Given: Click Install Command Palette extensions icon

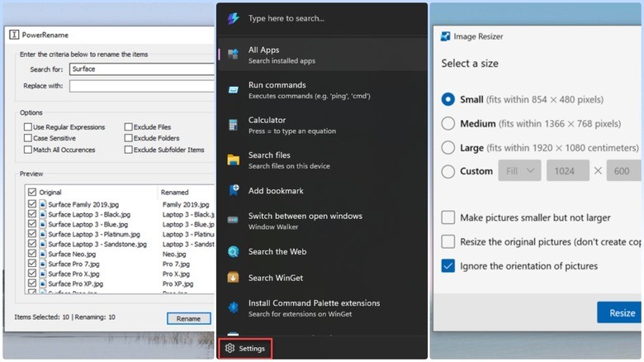Looking at the screenshot, I should (234, 307).
